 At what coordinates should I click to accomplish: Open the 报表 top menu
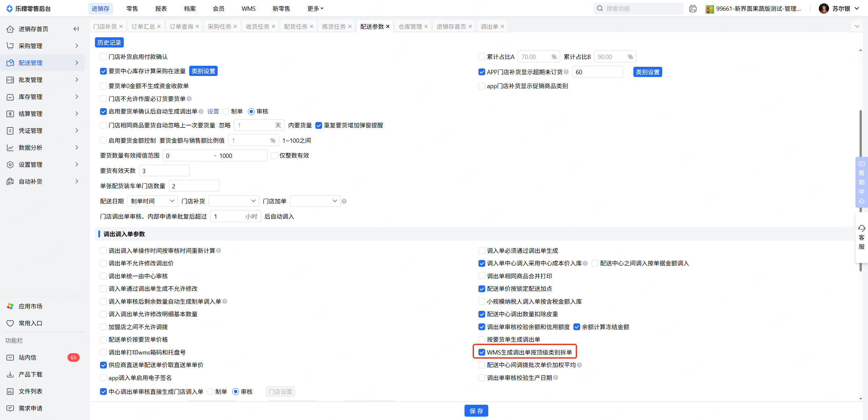point(161,8)
